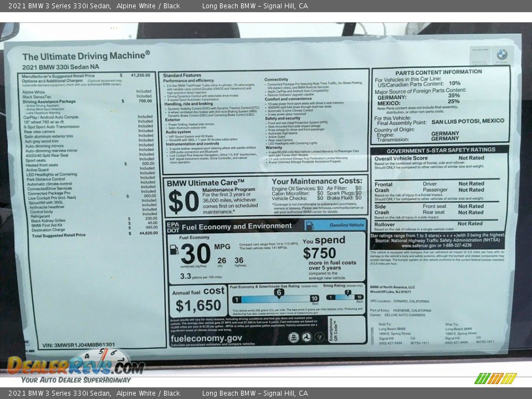
Task: Click the 'Warranty' subheading
Action: coord(273,147)
